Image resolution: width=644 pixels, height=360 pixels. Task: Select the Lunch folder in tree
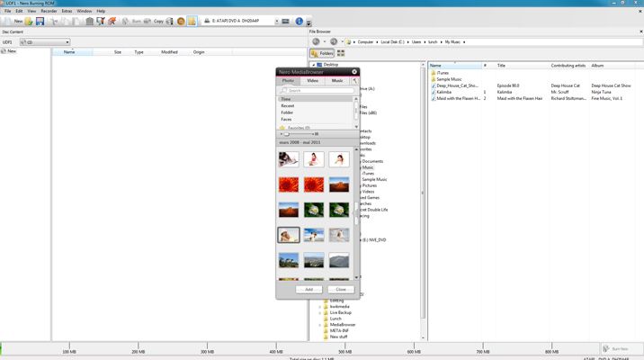coord(335,319)
